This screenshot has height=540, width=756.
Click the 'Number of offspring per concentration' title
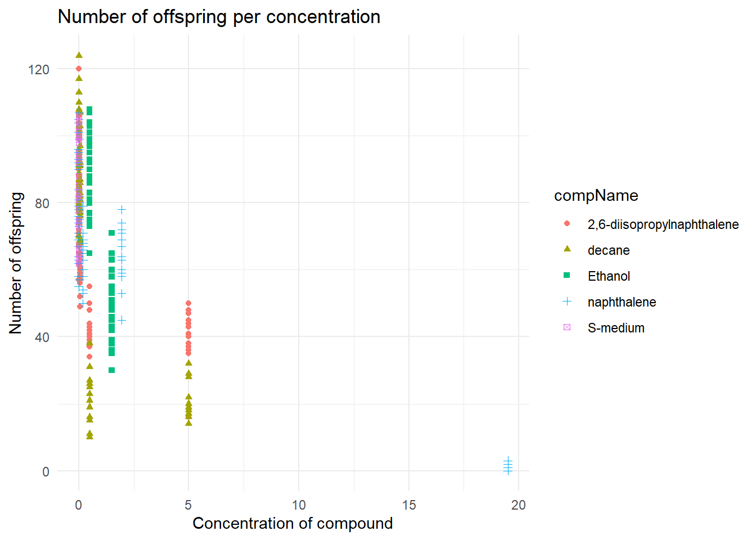click(219, 17)
